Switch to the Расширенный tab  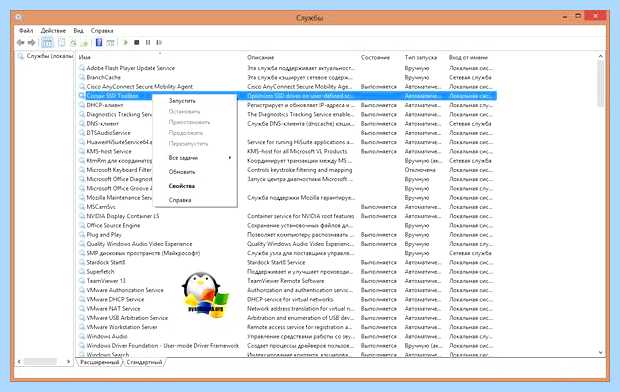100,362
